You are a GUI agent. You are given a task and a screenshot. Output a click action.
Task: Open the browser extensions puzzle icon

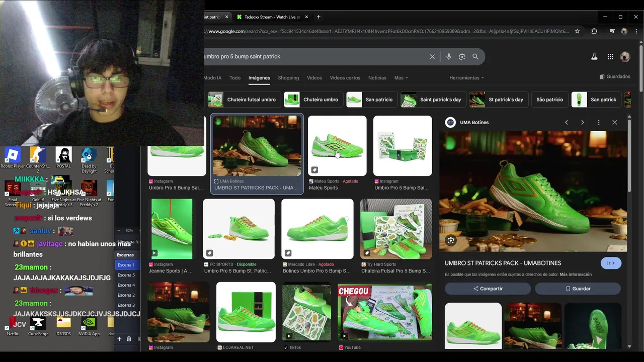594,31
